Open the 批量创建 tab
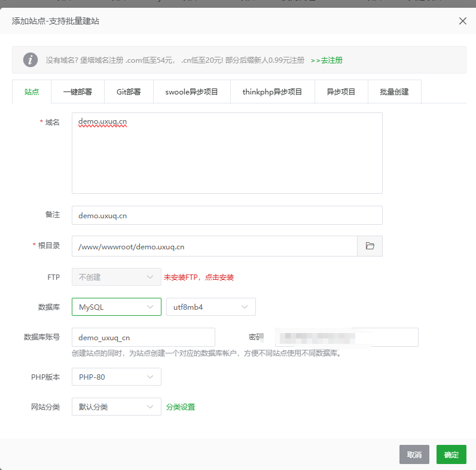Image resolution: width=476 pixels, height=470 pixels. pyautogui.click(x=394, y=91)
